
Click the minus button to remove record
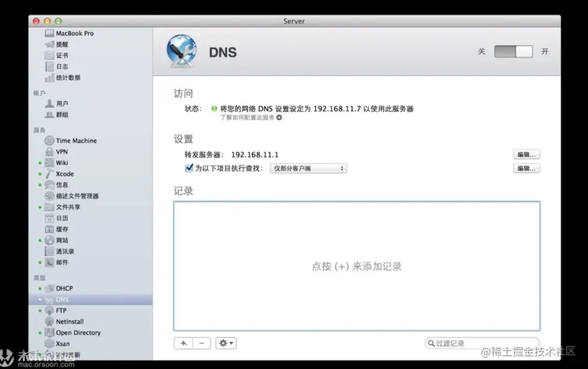pyautogui.click(x=202, y=343)
